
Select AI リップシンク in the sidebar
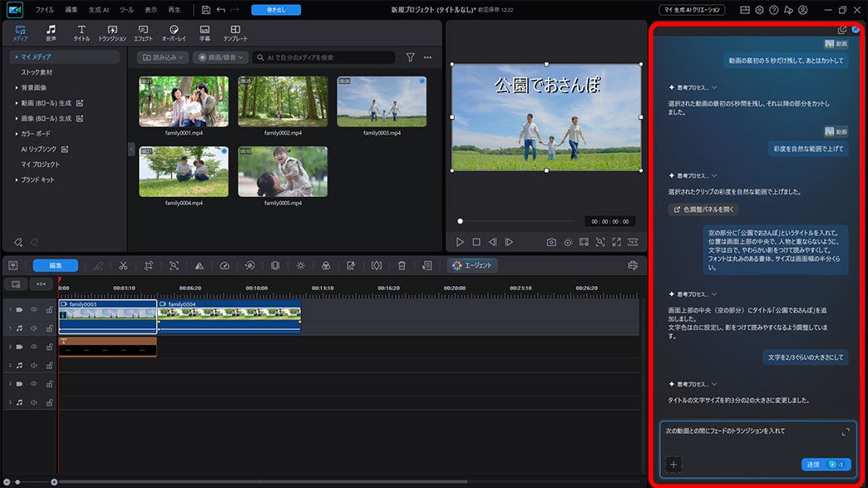tap(39, 150)
